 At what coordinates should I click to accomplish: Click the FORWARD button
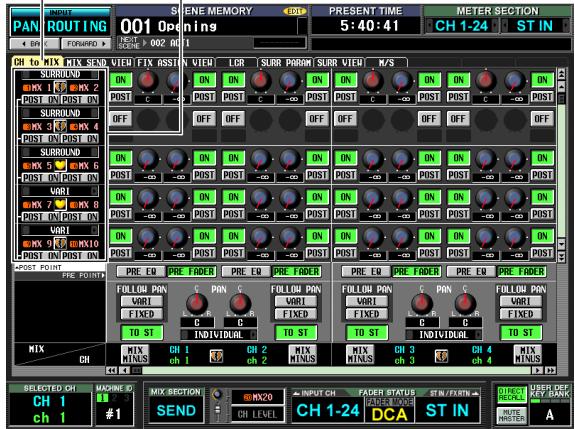[86, 44]
